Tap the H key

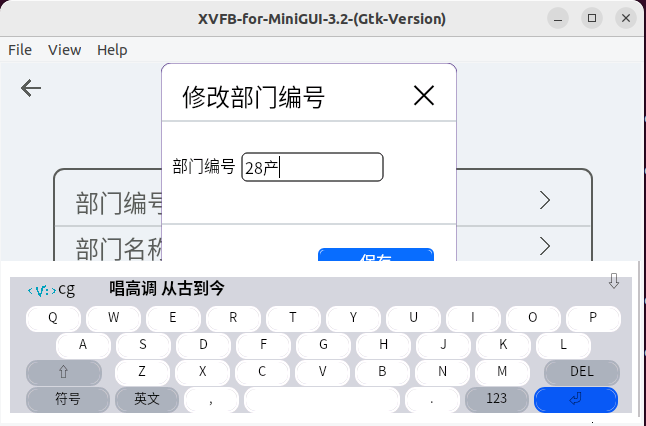tap(383, 345)
